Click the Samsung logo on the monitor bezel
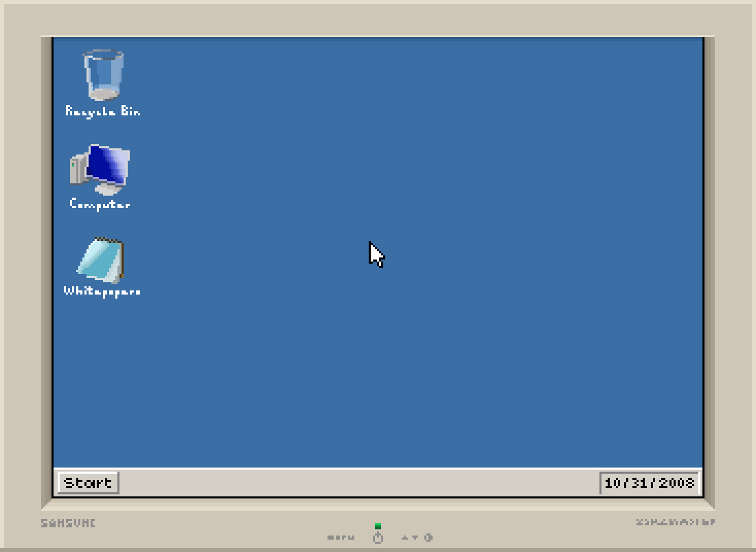 pyautogui.click(x=68, y=523)
